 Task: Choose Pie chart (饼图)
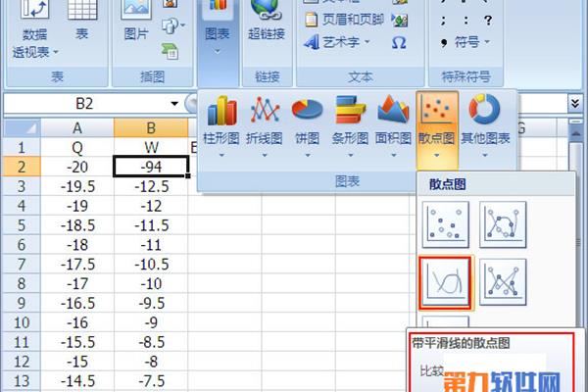click(x=307, y=126)
